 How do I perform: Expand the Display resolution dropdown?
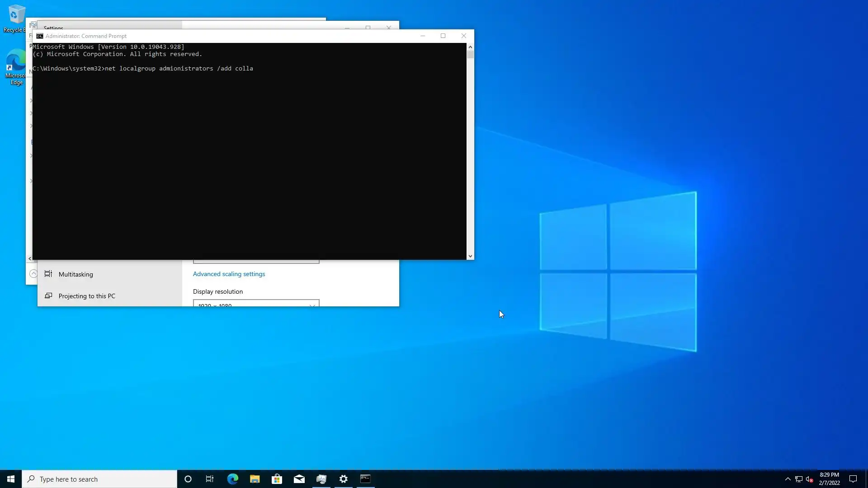pyautogui.click(x=256, y=304)
